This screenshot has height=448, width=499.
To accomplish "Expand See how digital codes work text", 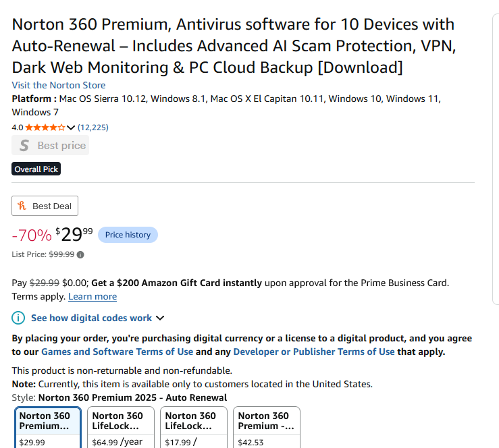I will [x=91, y=318].
